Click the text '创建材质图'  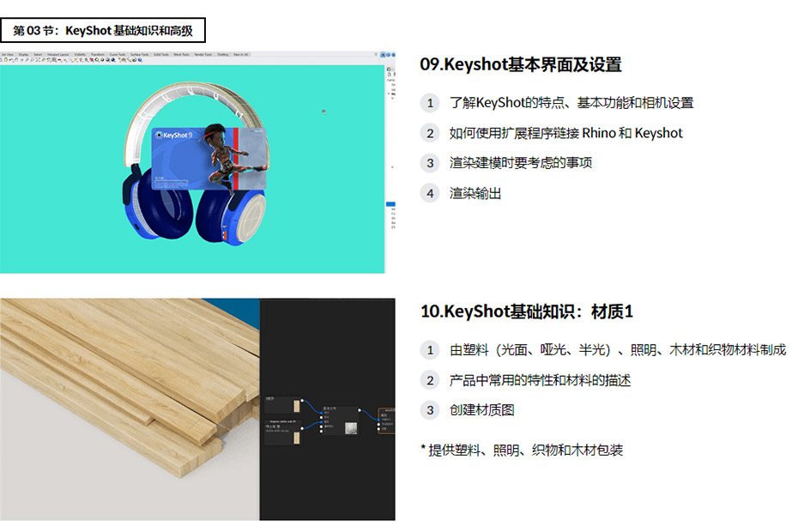[482, 410]
